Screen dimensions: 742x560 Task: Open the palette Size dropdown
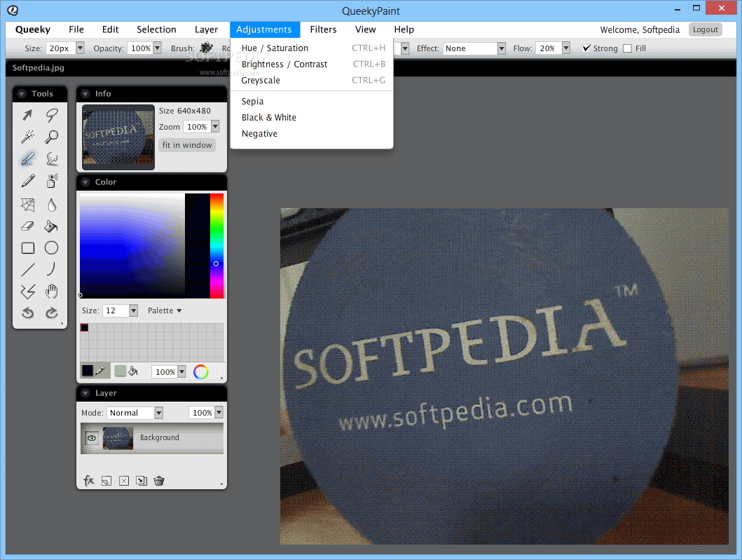tap(133, 310)
